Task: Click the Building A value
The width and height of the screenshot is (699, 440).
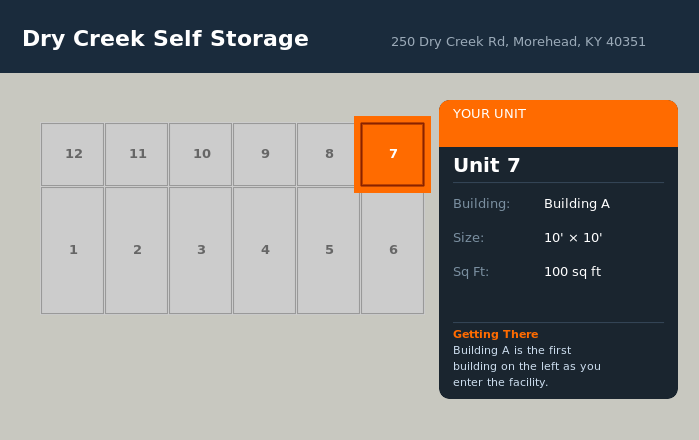Action: (x=577, y=204)
